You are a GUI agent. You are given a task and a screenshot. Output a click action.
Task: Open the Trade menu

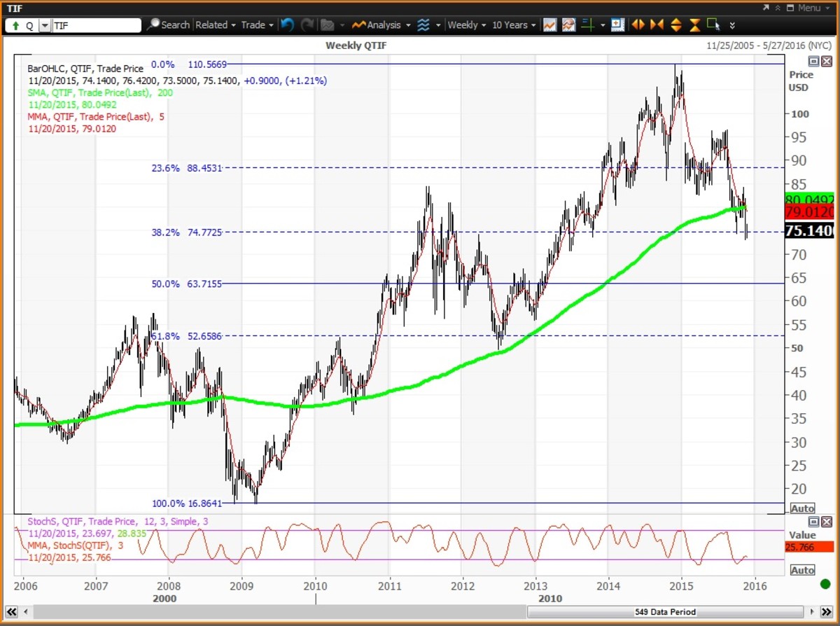click(257, 25)
